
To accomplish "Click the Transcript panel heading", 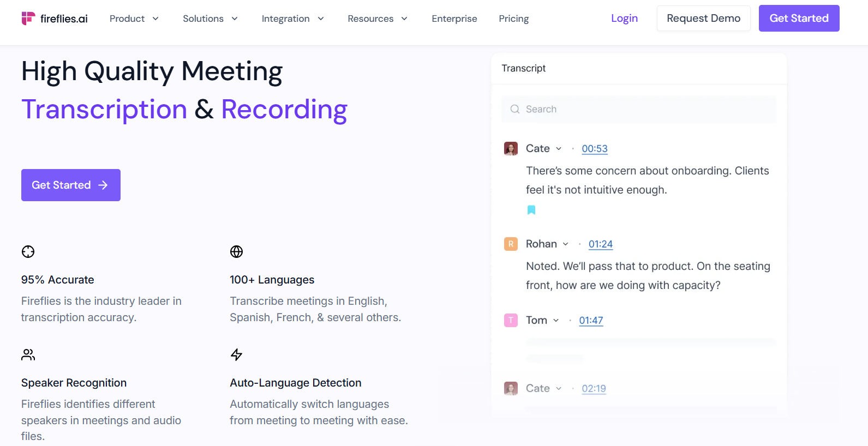I will click(524, 68).
